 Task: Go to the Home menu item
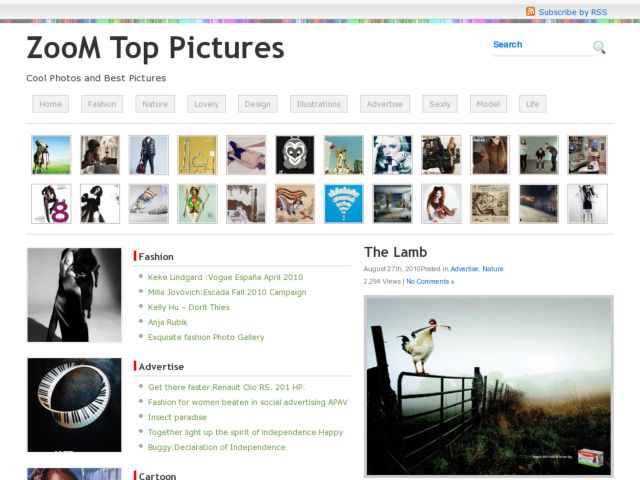(x=50, y=104)
